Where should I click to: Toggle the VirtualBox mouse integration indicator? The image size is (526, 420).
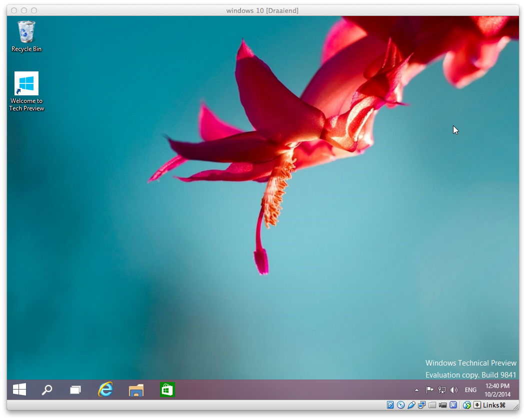(467, 405)
